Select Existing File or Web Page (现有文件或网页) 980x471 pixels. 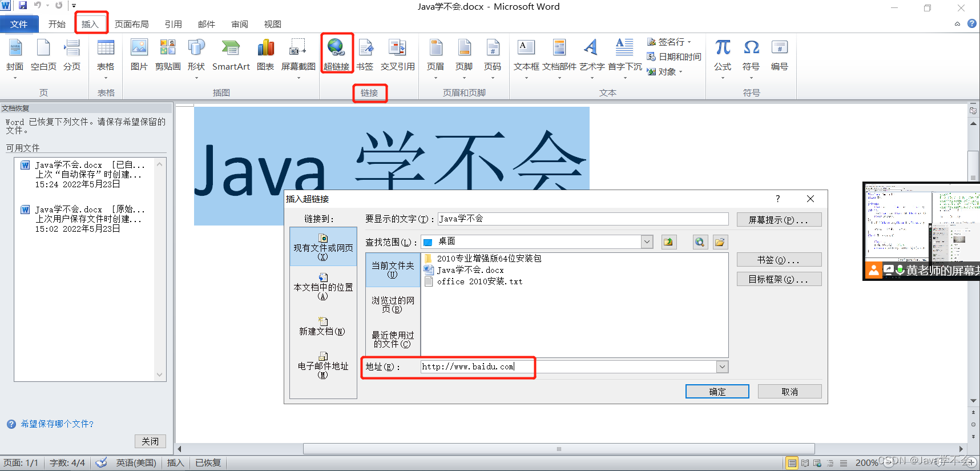point(323,247)
